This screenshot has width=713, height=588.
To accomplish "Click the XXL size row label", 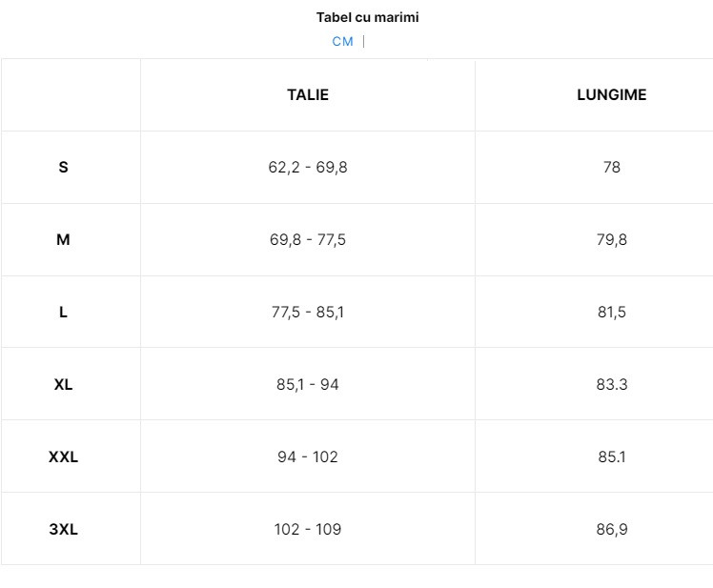I will [63, 456].
